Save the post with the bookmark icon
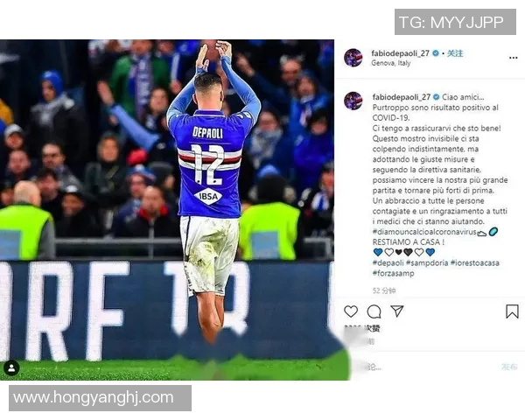This screenshot has width=525, height=420. pos(512,311)
